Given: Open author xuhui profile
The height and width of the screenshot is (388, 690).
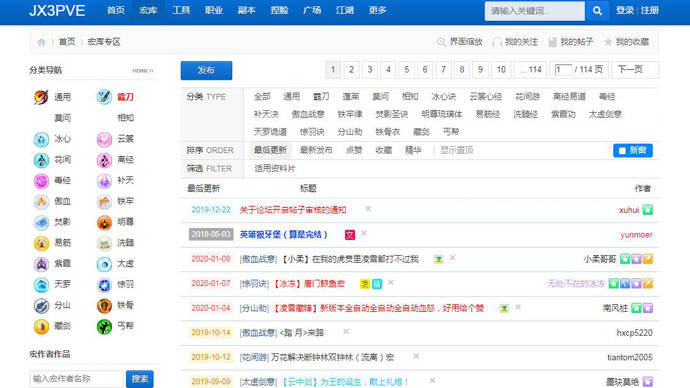Looking at the screenshot, I should [x=629, y=210].
